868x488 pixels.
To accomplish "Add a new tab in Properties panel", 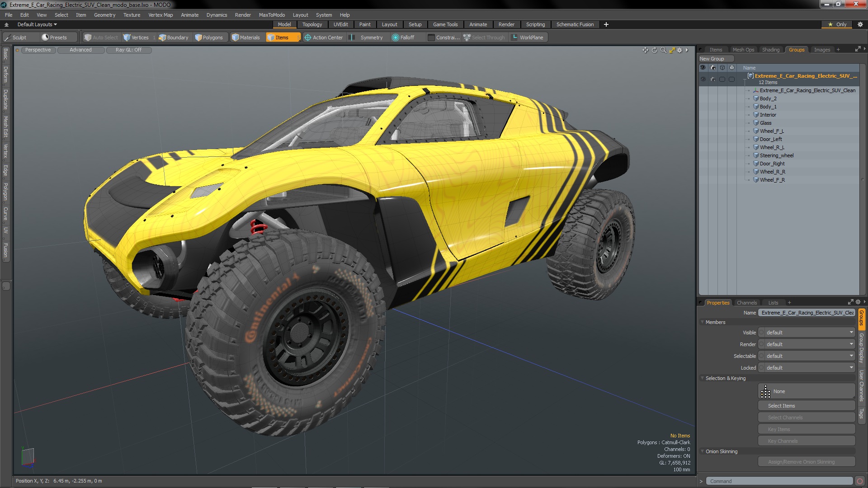I will [x=789, y=303].
